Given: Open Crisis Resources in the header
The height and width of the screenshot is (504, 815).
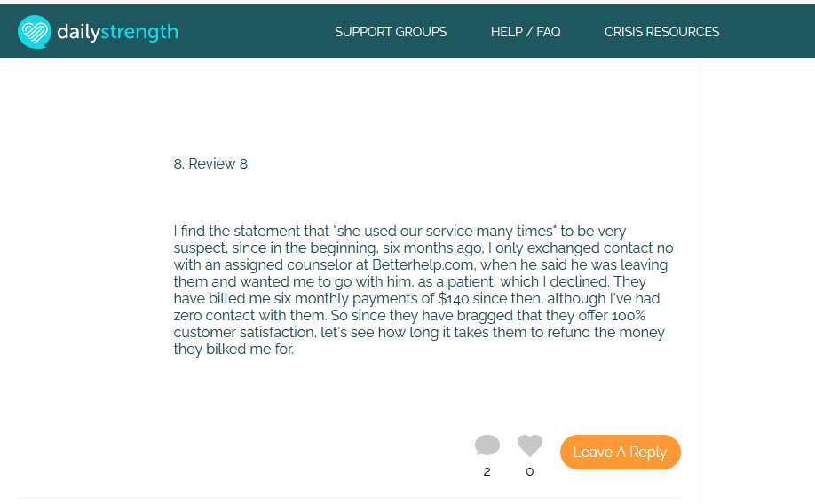Looking at the screenshot, I should pos(661,32).
